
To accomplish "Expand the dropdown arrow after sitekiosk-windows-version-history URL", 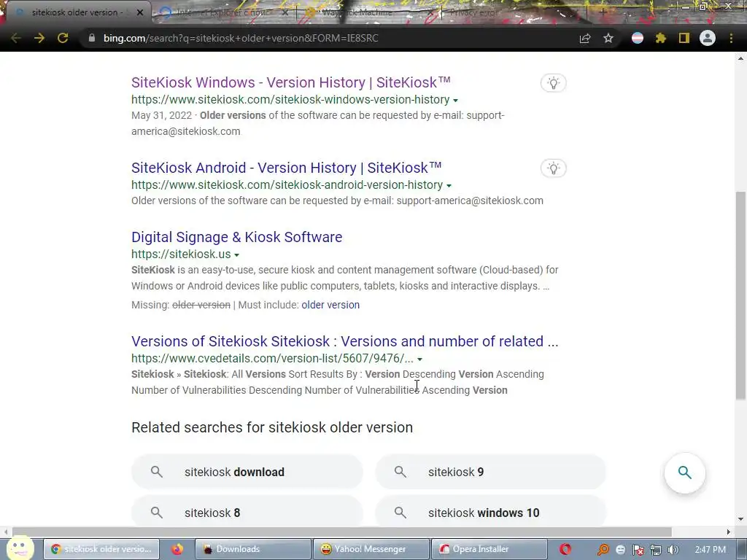I will point(455,100).
